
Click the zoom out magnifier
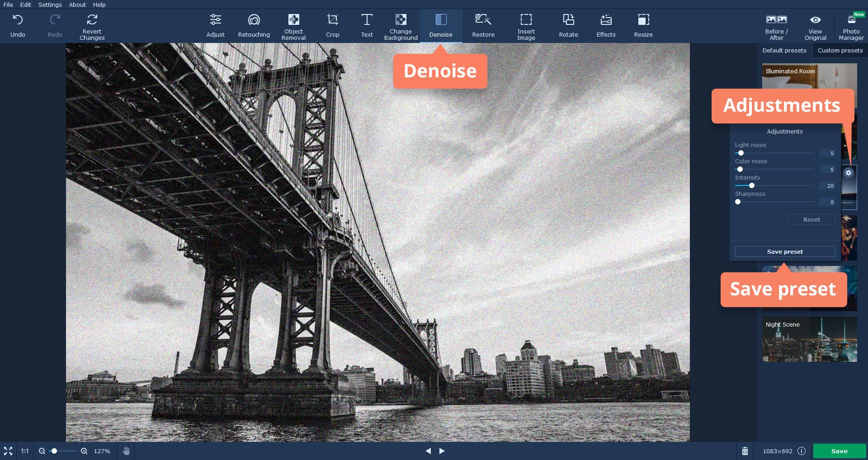tap(42, 451)
